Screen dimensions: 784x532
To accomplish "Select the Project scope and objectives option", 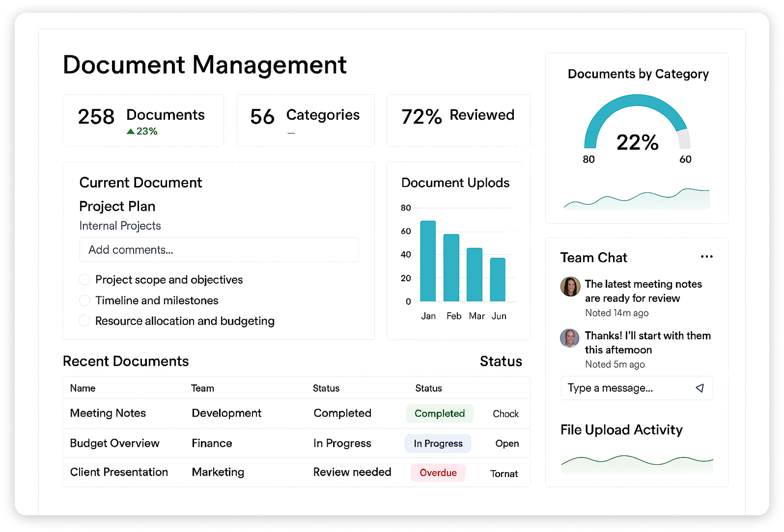I will 85,280.
